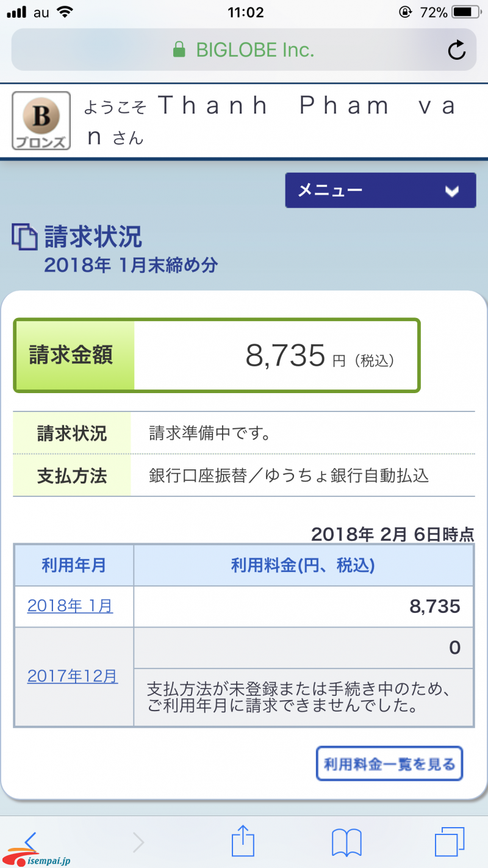Tap the green padlock security icon

coord(179,49)
